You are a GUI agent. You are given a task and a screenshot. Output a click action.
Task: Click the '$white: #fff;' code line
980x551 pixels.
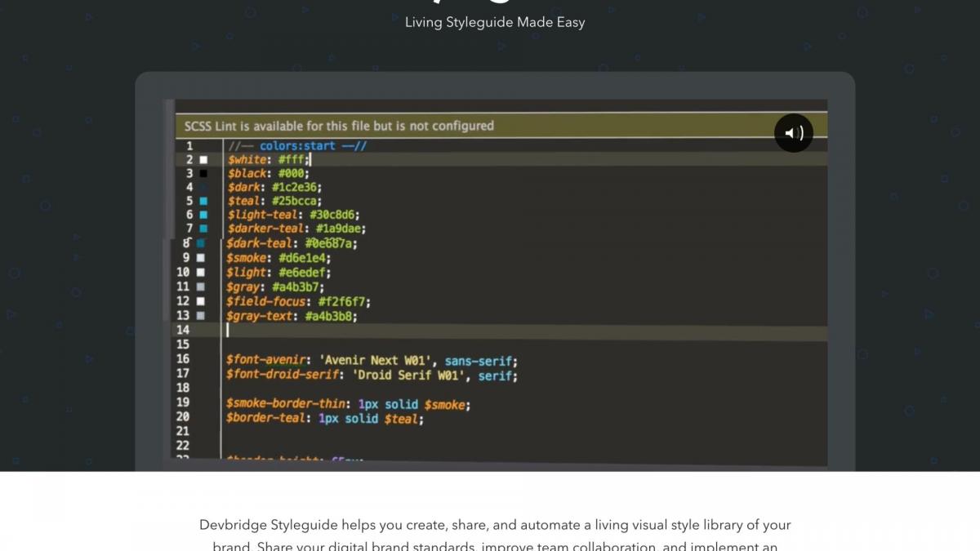[x=269, y=160]
